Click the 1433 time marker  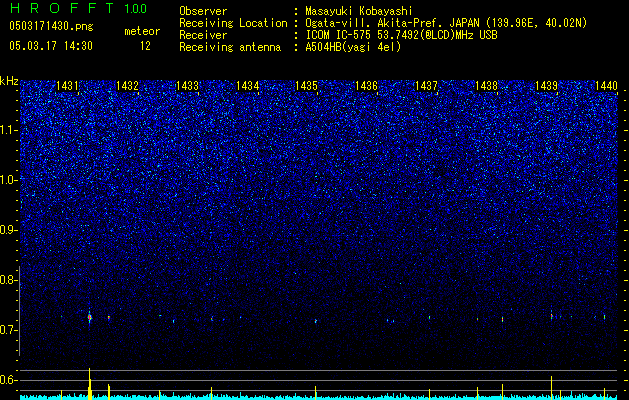187,85
